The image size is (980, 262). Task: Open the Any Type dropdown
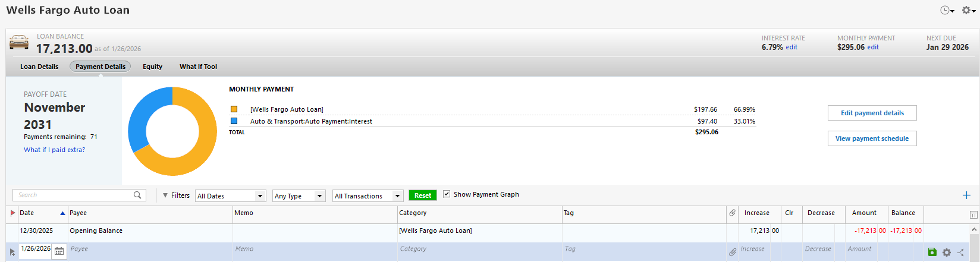tap(299, 196)
